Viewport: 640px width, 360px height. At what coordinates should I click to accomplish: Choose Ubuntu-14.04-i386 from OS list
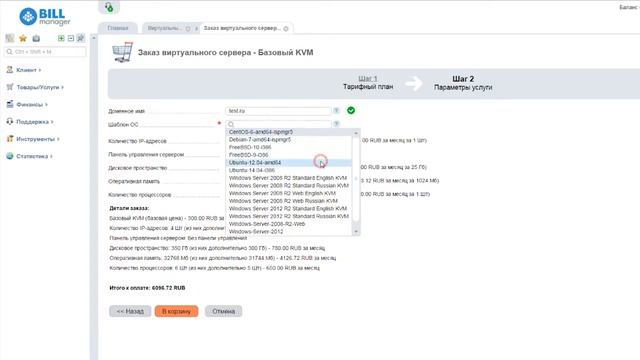[x=289, y=170]
